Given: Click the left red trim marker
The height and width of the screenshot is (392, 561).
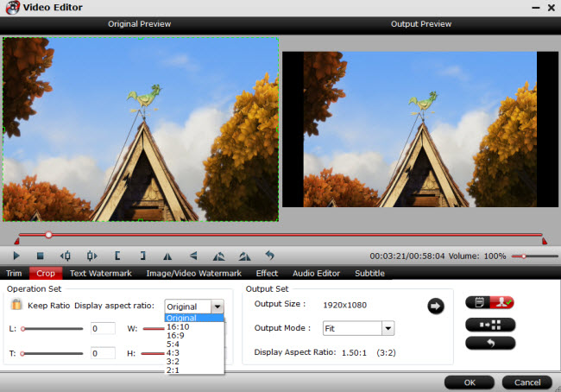Looking at the screenshot, I should pyautogui.click(x=16, y=241).
